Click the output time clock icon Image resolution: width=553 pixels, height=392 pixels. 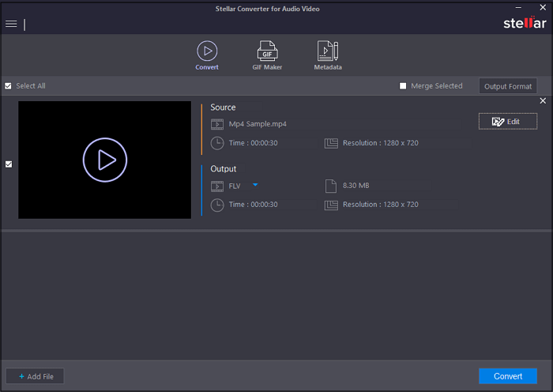pyautogui.click(x=216, y=205)
